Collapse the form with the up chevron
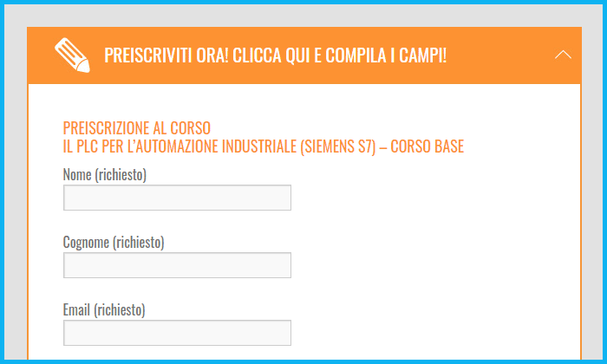Screen dimensions: 607x364 (563, 55)
